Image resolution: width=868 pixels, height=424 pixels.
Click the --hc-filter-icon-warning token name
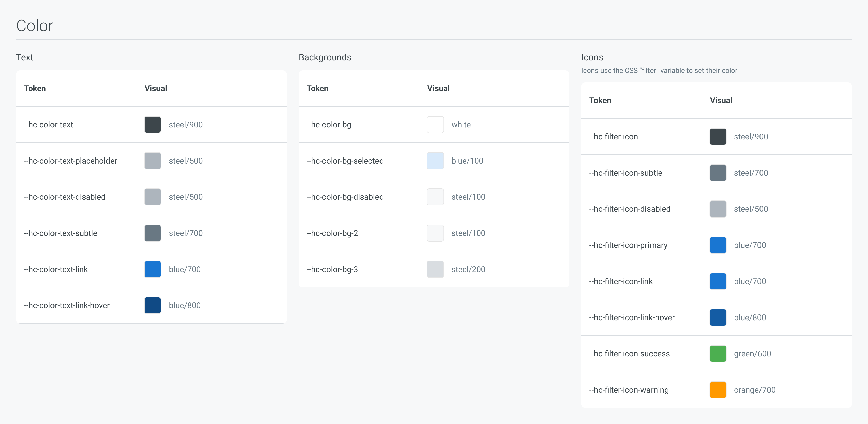coord(629,390)
